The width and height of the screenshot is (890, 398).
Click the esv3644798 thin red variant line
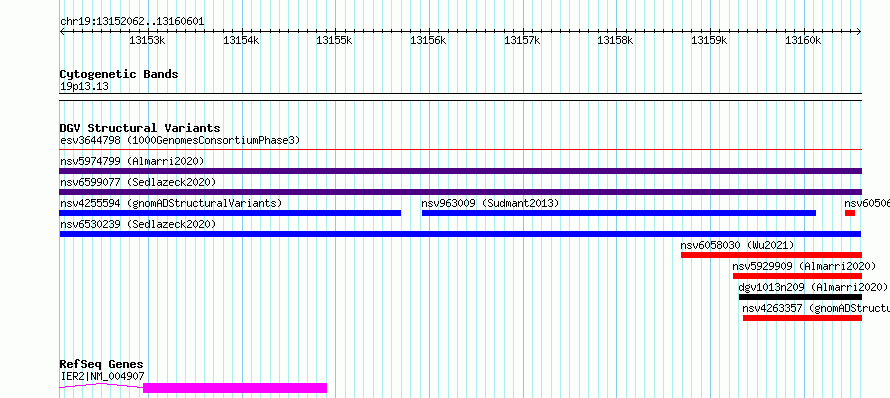click(x=460, y=150)
